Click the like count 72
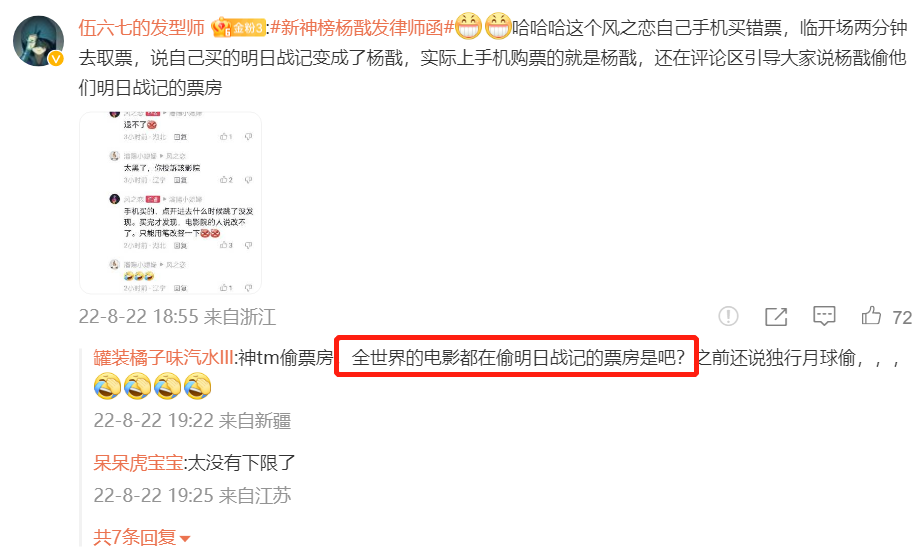919x553 pixels. (902, 318)
